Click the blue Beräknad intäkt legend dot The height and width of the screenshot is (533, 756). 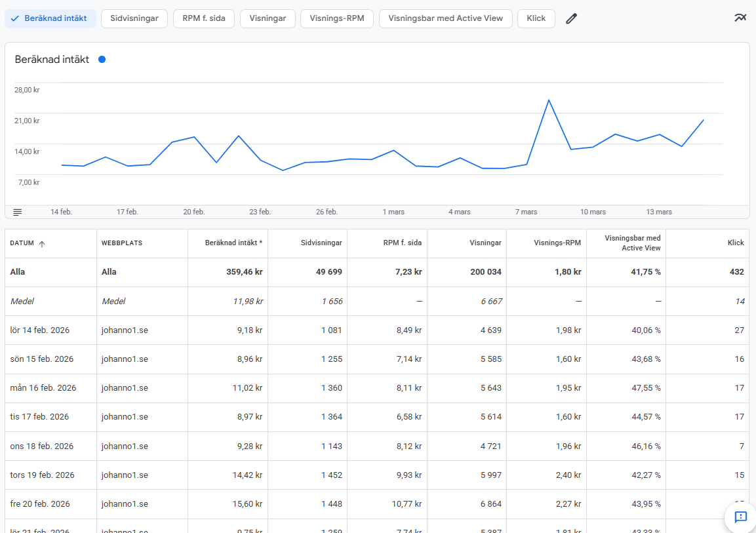[x=102, y=60]
